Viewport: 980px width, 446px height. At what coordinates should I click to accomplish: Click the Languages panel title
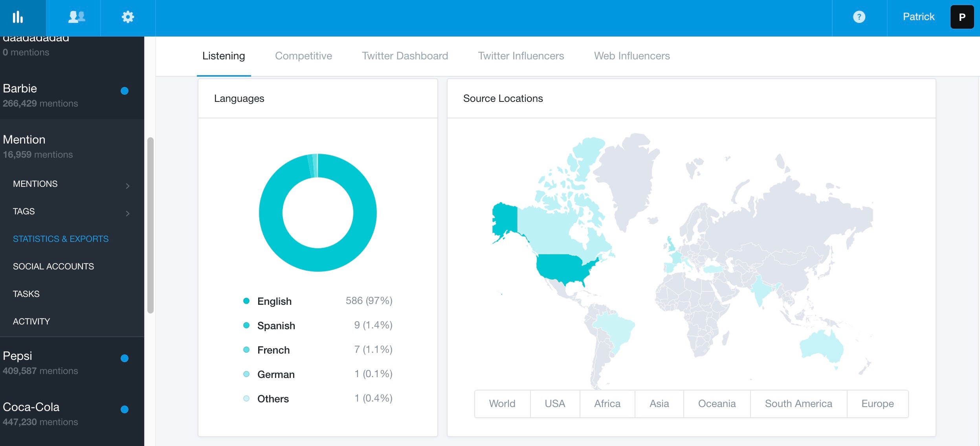(239, 98)
